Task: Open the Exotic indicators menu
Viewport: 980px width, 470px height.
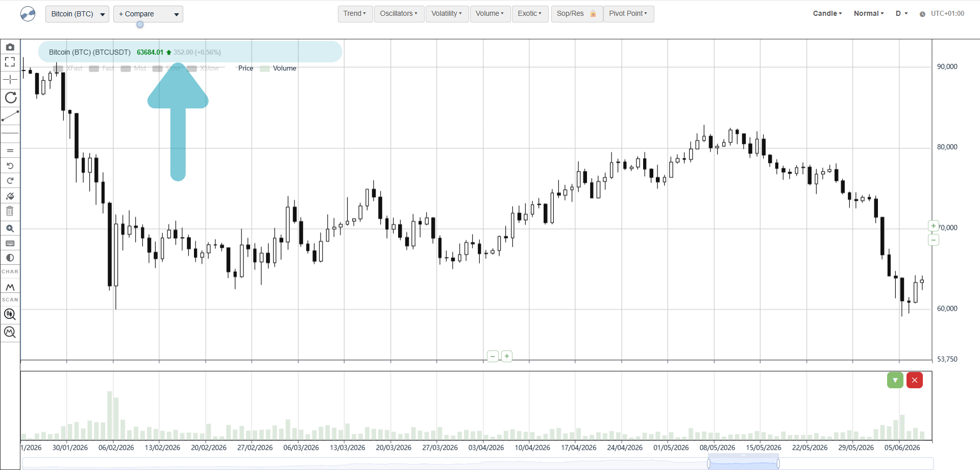Action: click(x=530, y=14)
